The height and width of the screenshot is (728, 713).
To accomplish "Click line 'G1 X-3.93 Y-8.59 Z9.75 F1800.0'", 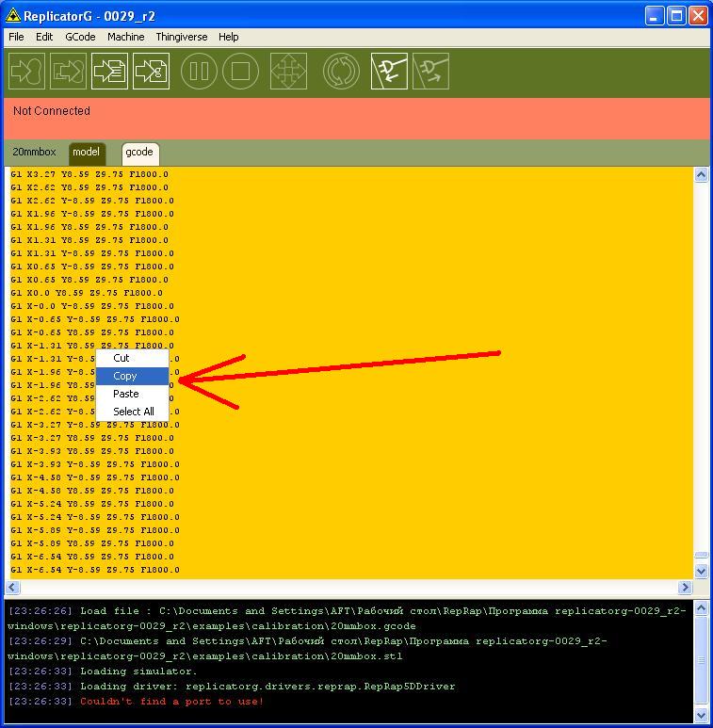I will click(95, 464).
